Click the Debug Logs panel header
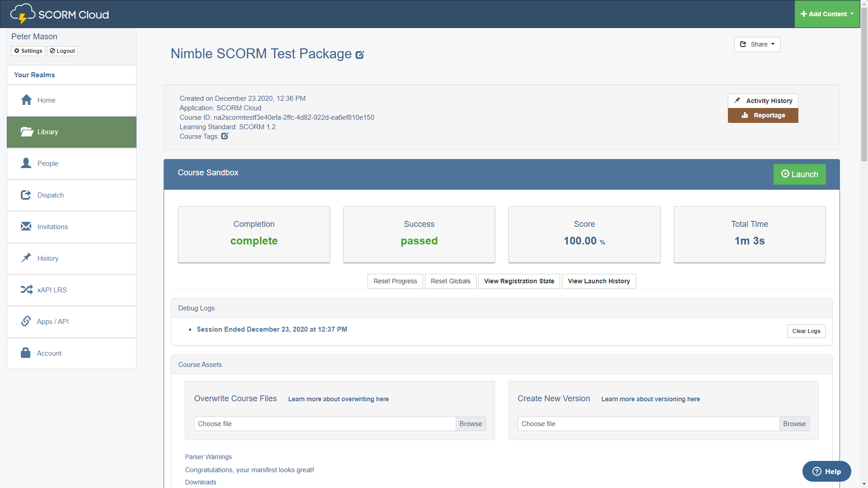 [501, 308]
